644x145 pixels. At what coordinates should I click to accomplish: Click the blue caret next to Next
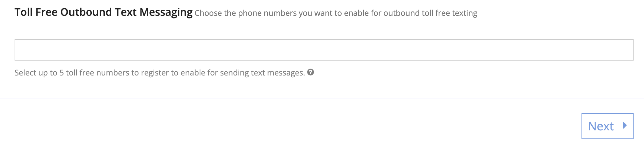point(625,125)
